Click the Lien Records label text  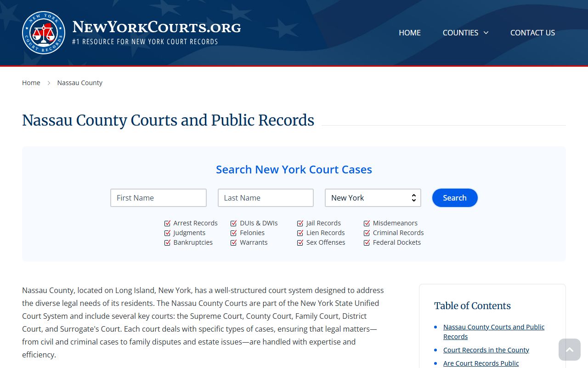pos(325,233)
